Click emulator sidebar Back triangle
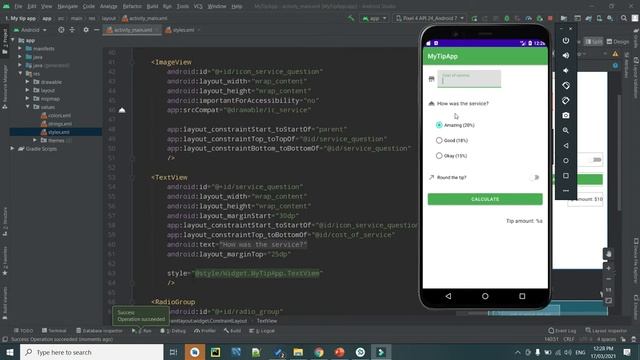640x360 pixels. click(566, 146)
